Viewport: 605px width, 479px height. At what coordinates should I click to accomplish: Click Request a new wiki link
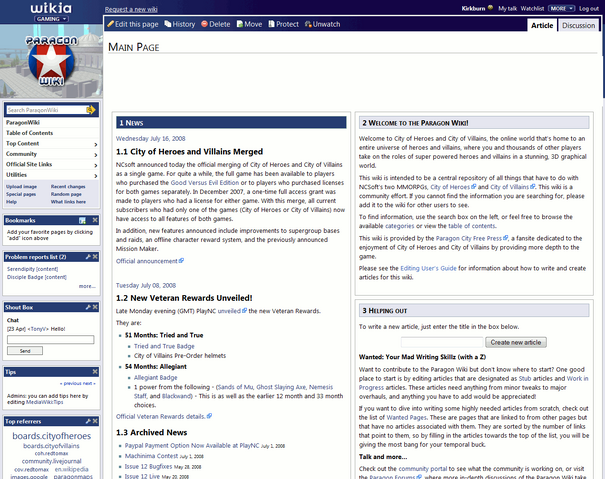click(x=131, y=9)
